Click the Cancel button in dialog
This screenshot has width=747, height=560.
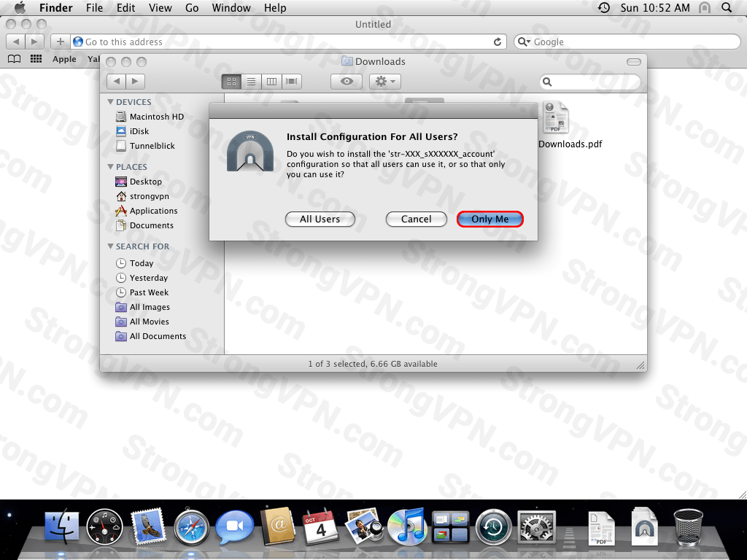(x=417, y=219)
